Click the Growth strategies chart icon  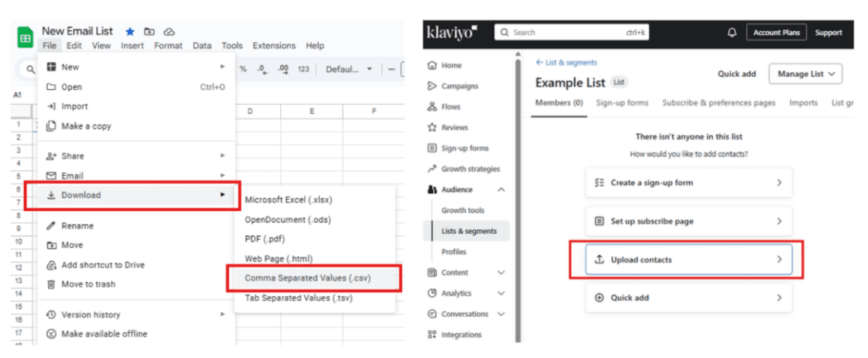point(432,169)
